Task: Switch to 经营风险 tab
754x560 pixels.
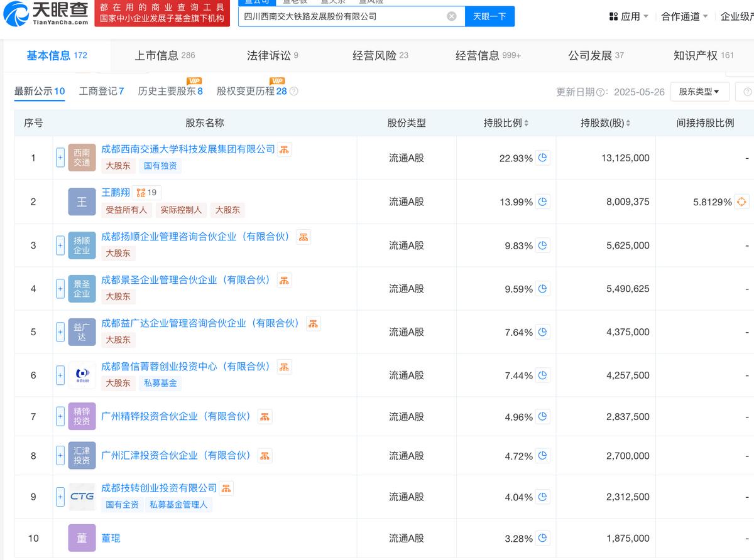Action: coord(380,55)
